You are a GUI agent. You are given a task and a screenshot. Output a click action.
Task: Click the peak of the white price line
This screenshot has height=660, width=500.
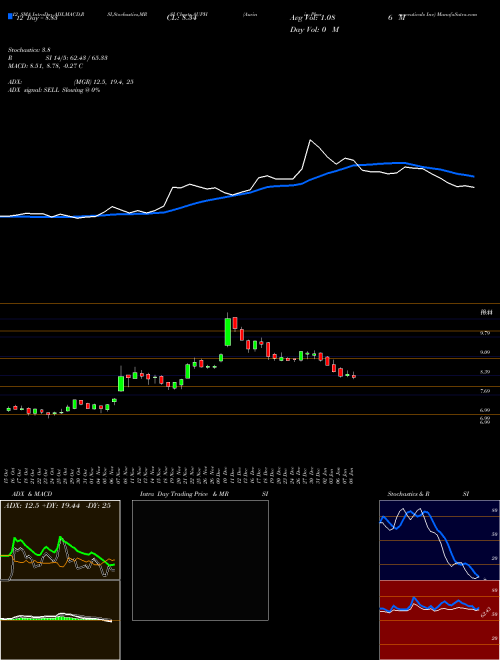pos(311,140)
